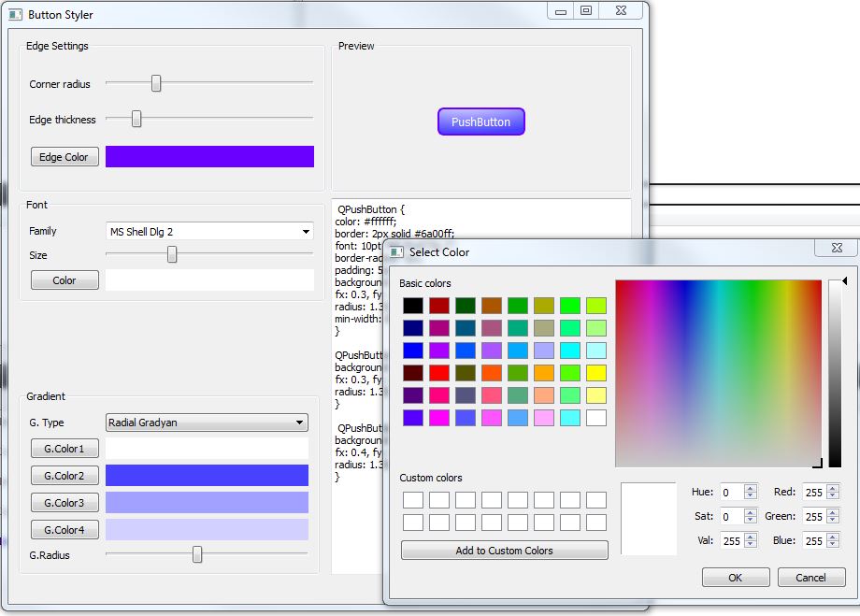Click the first empty custom color slot

pos(415,499)
